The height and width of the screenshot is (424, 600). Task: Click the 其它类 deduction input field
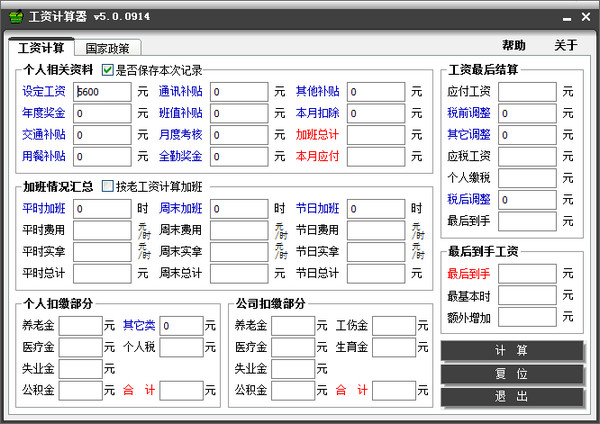pos(181,326)
